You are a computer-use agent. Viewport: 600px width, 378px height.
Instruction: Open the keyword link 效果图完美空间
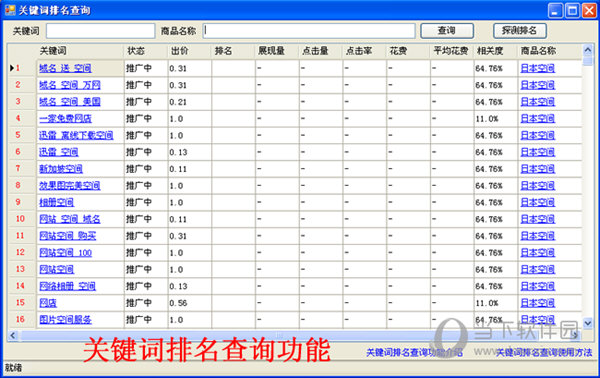(x=70, y=186)
